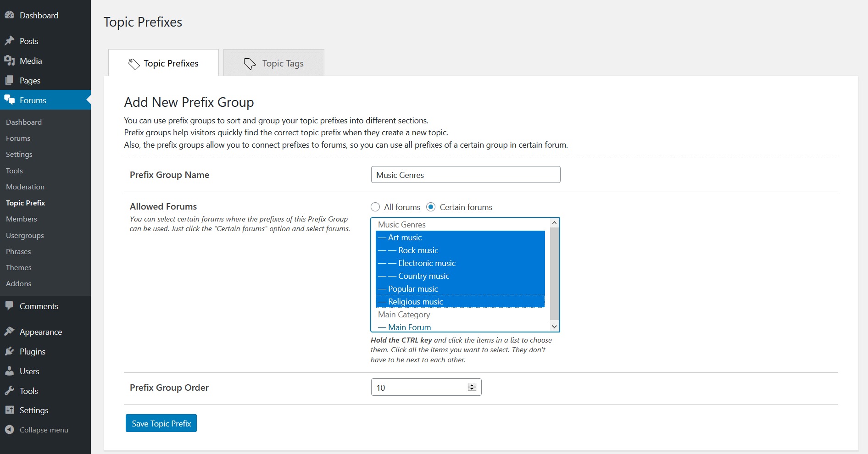Image resolution: width=868 pixels, height=454 pixels.
Task: Select the All forums radio button
Action: coord(375,207)
